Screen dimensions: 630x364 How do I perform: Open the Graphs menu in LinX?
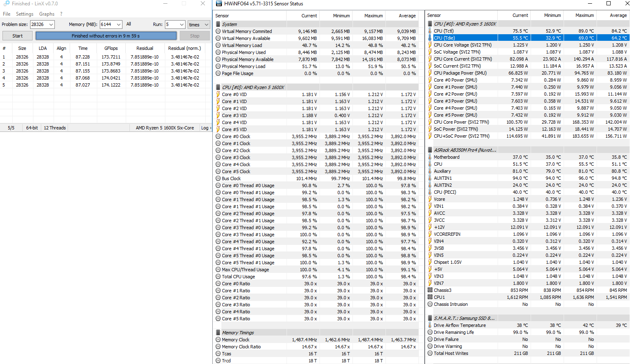[x=47, y=14]
